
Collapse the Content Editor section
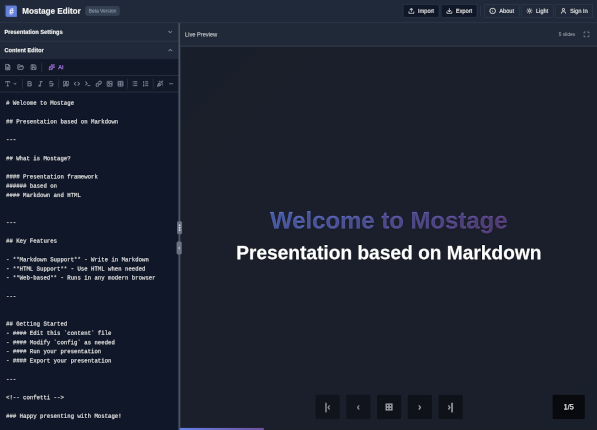point(89,50)
